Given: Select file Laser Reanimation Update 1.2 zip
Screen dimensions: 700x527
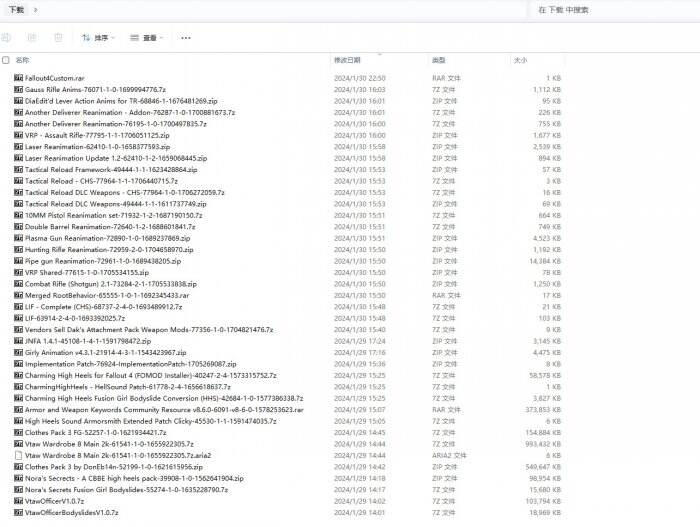Looking at the screenshot, I should (x=116, y=158).
